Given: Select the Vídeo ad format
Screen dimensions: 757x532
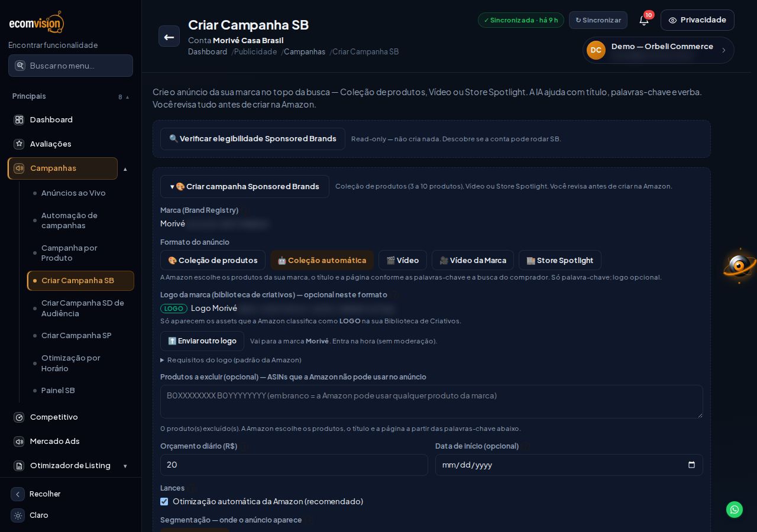Looking at the screenshot, I should point(403,260).
